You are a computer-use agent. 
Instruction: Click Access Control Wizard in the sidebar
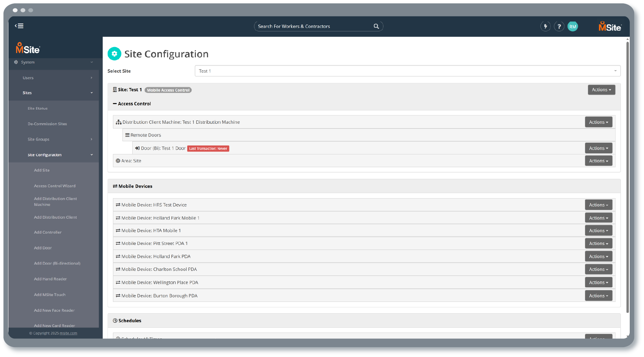(x=54, y=186)
